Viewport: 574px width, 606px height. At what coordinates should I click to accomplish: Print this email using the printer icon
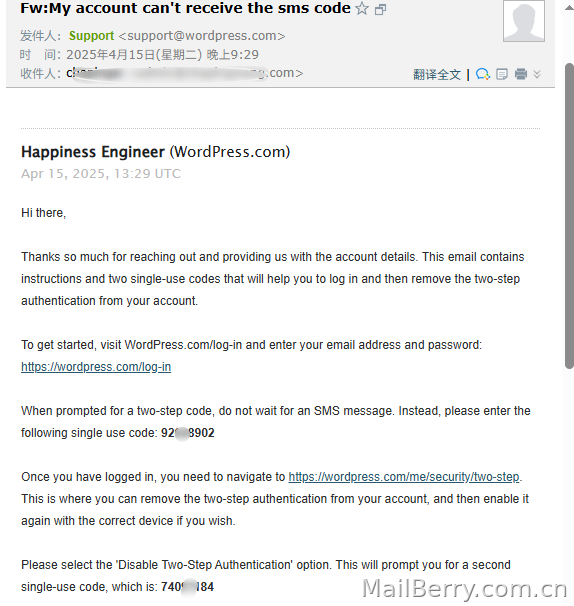521,74
